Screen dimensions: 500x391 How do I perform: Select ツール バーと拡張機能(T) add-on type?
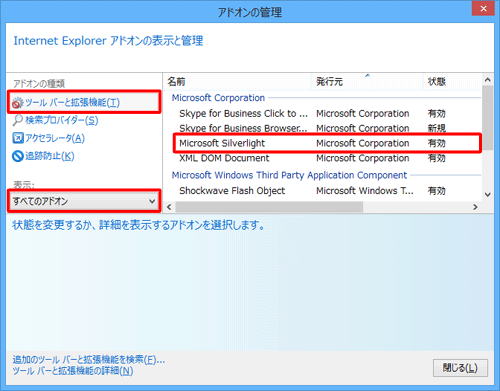point(84,102)
